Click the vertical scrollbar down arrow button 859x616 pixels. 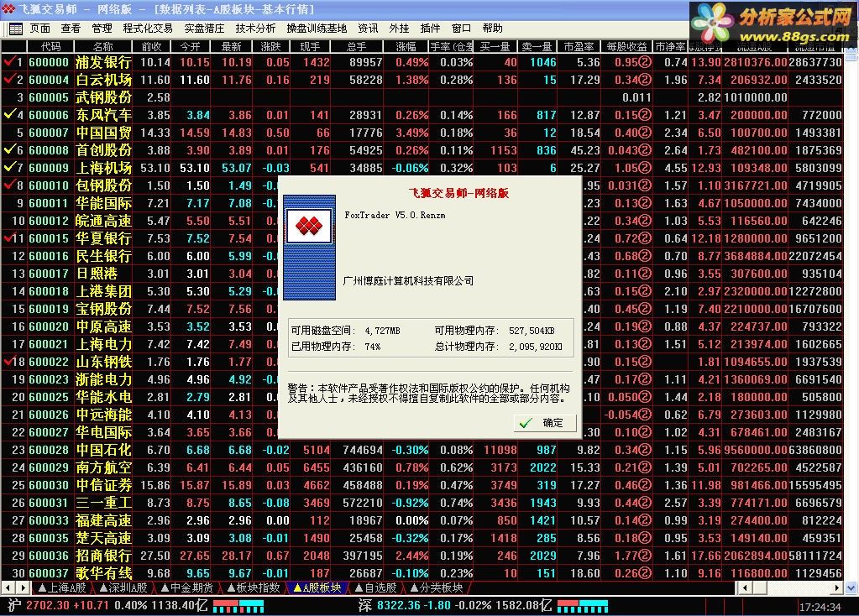coord(851,588)
